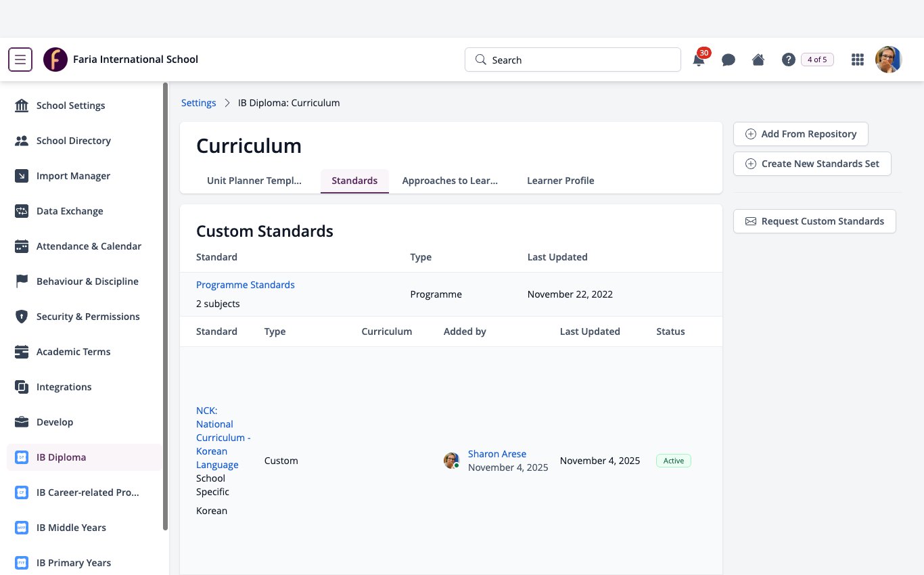Click the Security & Permissions shield icon
The image size is (924, 575).
pyautogui.click(x=22, y=317)
